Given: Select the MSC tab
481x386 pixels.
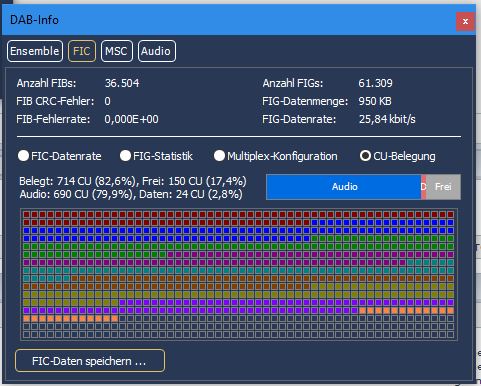Looking at the screenshot, I should click(x=117, y=51).
